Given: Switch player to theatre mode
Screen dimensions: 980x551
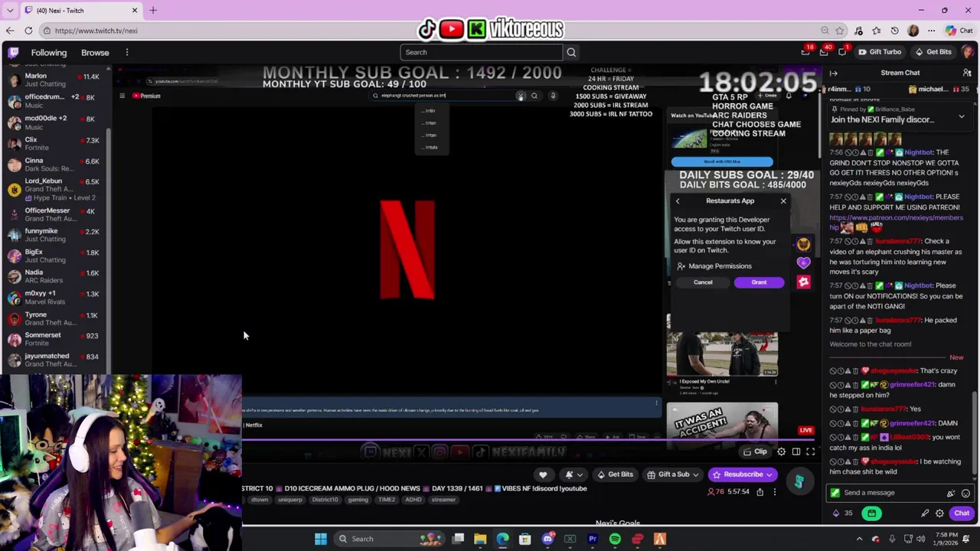Looking at the screenshot, I should 796,452.
